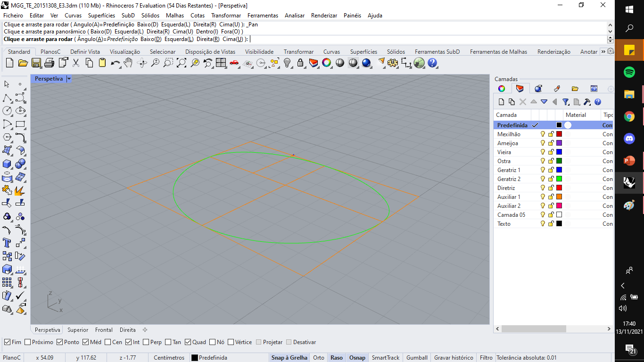Toggle Snap à Grelha in status bar
The height and width of the screenshot is (362, 644).
click(289, 358)
